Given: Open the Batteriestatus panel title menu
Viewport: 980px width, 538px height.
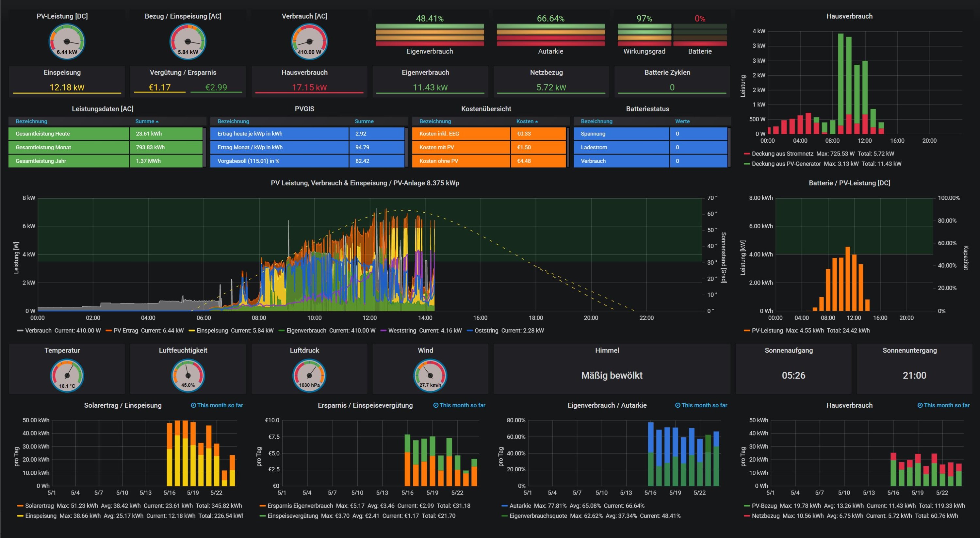Looking at the screenshot, I should click(x=647, y=109).
